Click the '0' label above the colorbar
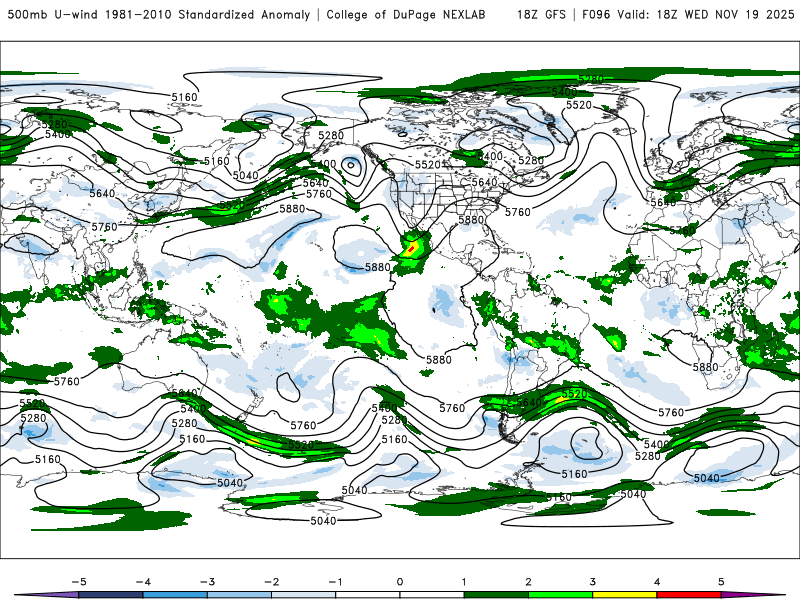Viewport: 800px width, 600px height. 399,582
